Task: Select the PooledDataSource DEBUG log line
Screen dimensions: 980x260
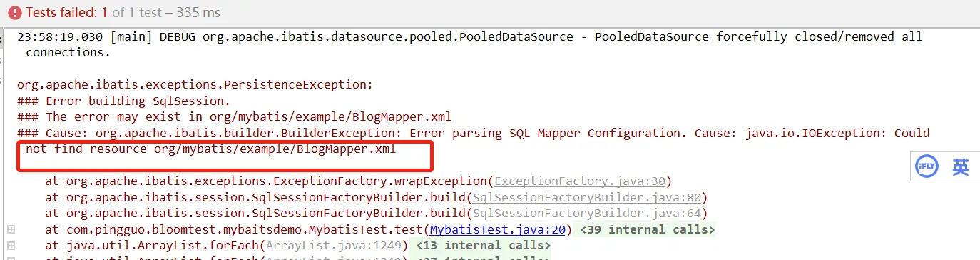Action: coord(470,37)
